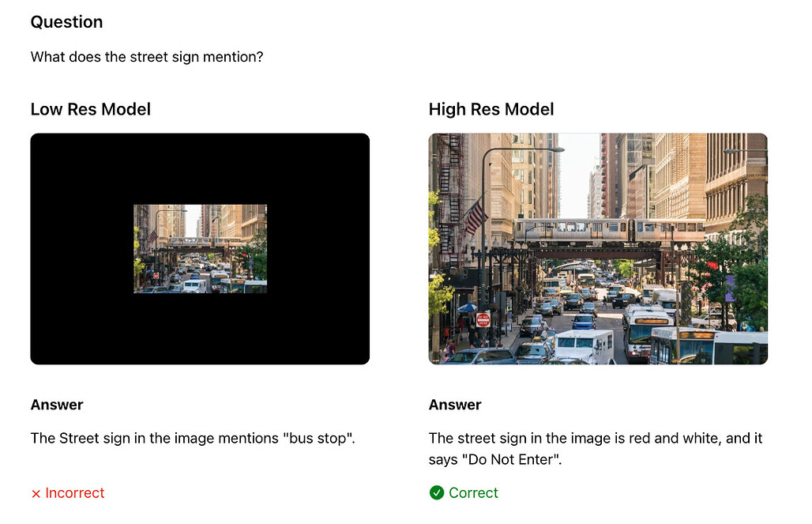Select the small downscaled thumbnail in the black frame
The height and width of the screenshot is (524, 812).
tap(200, 249)
